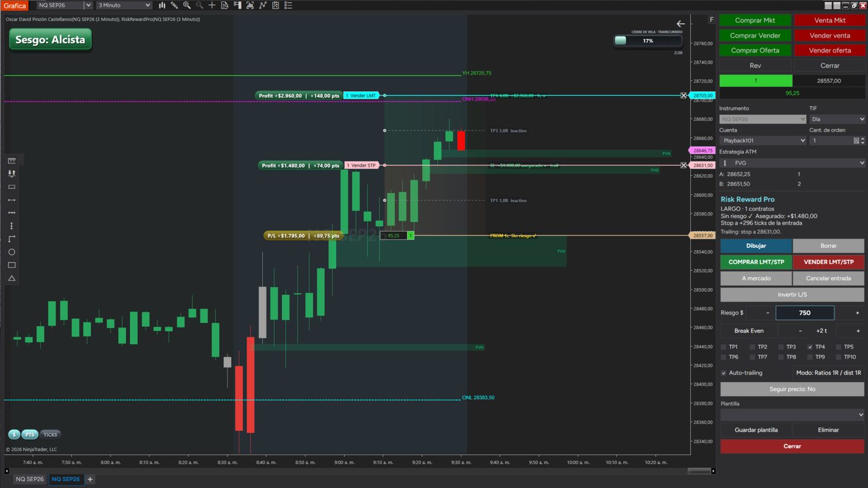The width and height of the screenshot is (868, 488).
Task: Select the circle drawing tool
Action: 12,252
